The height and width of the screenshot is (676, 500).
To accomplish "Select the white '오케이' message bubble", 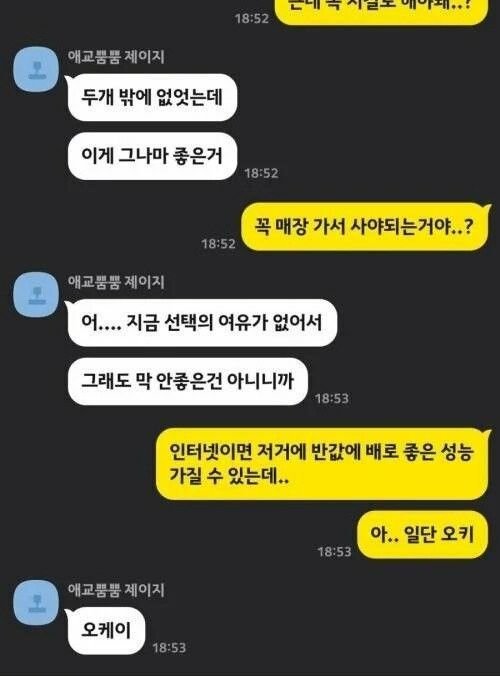I will (x=106, y=630).
